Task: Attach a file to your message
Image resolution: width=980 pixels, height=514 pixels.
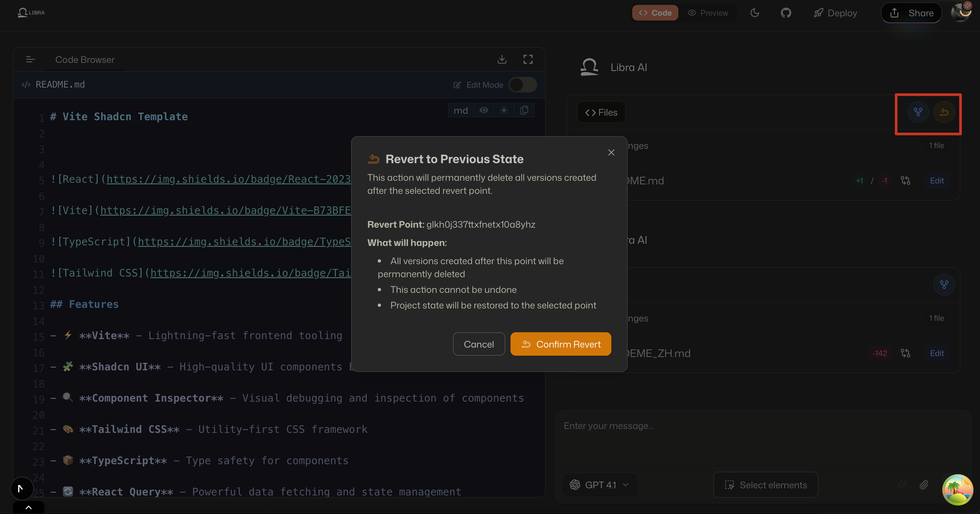Action: (x=924, y=485)
